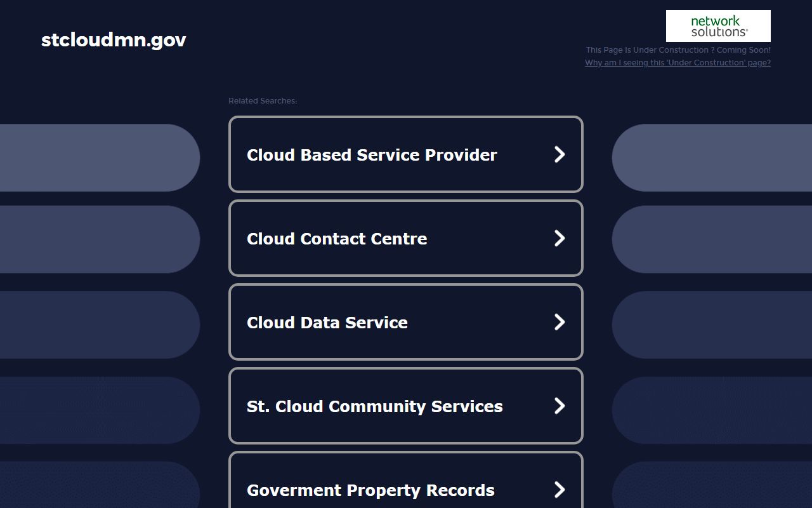The height and width of the screenshot is (508, 812).
Task: Click the arrow beside Cloud Based Service Provider
Action: tap(559, 154)
